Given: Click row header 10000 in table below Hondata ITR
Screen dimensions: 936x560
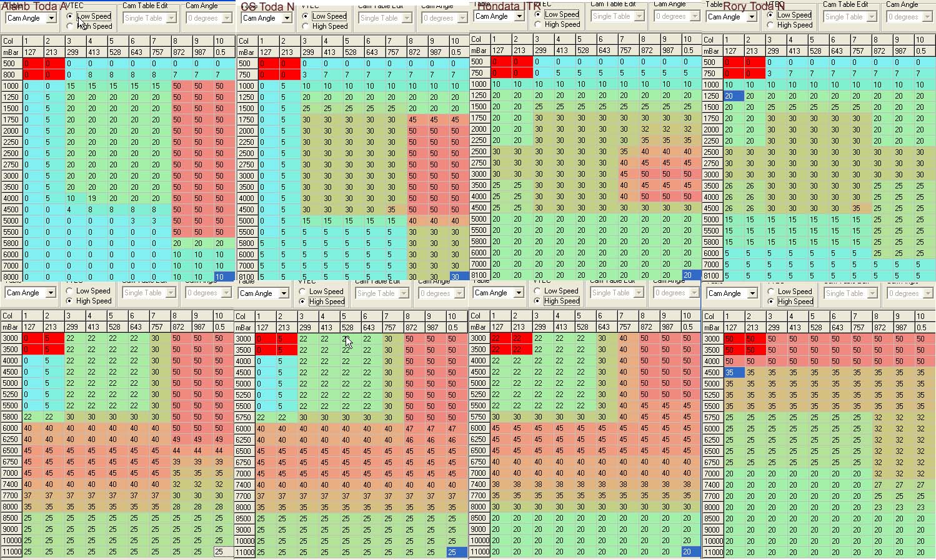Looking at the screenshot, I should click(480, 541).
